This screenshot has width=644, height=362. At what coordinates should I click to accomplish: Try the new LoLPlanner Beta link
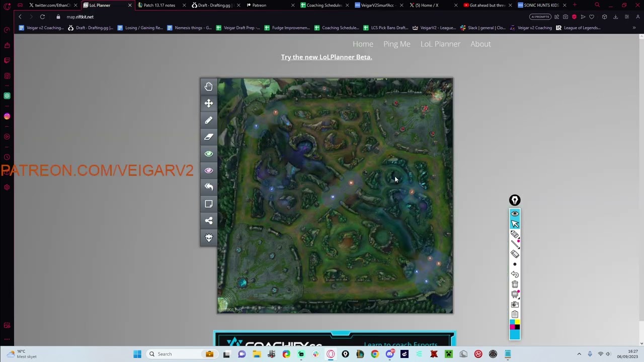(x=327, y=57)
